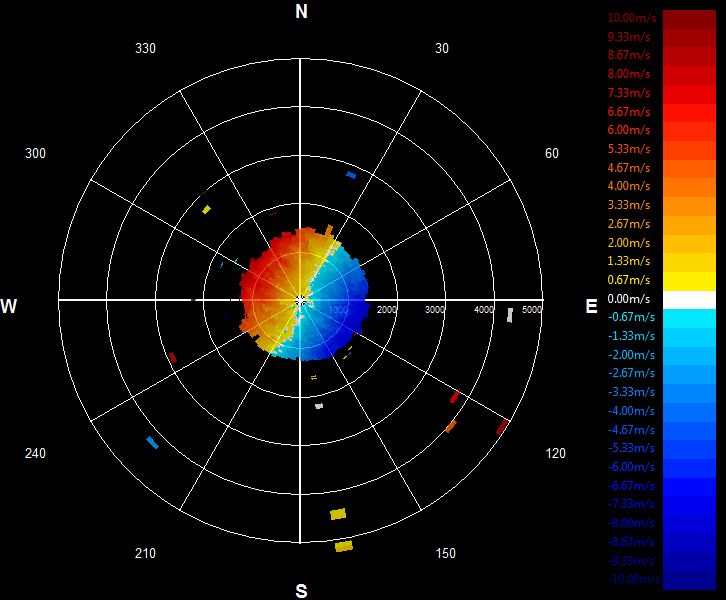Select the 60 degree azimuth label
The height and width of the screenshot is (600, 726).
551,153
